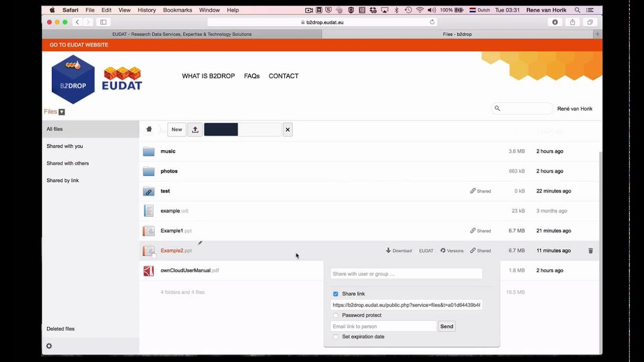This screenshot has height=362, width=644.
Task: Click the Example1.ppt file icon
Action: click(148, 231)
